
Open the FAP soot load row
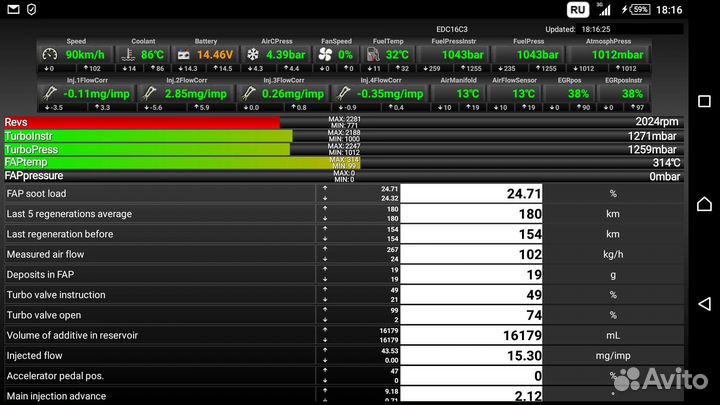click(x=160, y=194)
